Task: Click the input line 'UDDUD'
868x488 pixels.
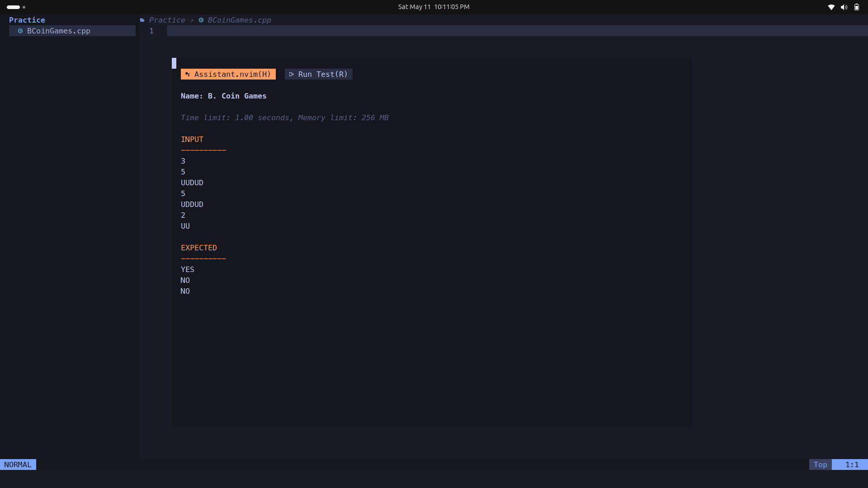Action: tap(192, 204)
